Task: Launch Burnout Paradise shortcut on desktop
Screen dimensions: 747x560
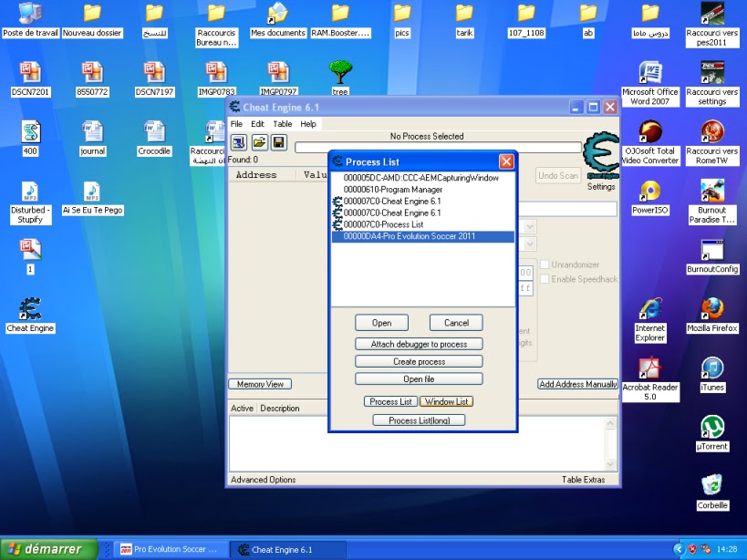Action: click(x=712, y=202)
